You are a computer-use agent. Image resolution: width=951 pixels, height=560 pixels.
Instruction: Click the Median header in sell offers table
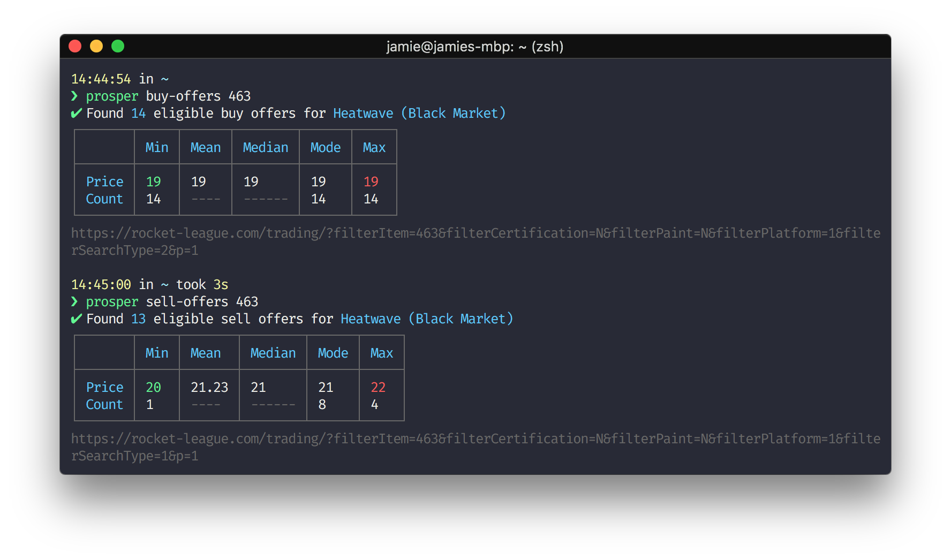coord(273,353)
